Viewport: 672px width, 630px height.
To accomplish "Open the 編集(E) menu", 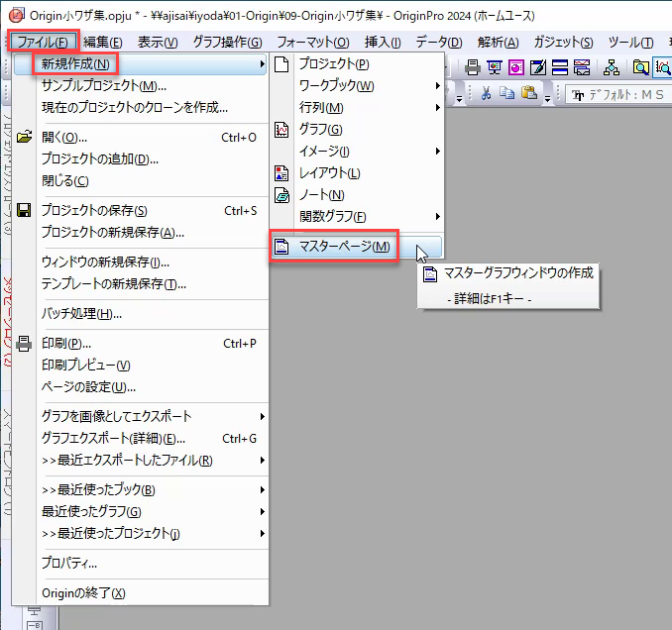I will pyautogui.click(x=103, y=42).
